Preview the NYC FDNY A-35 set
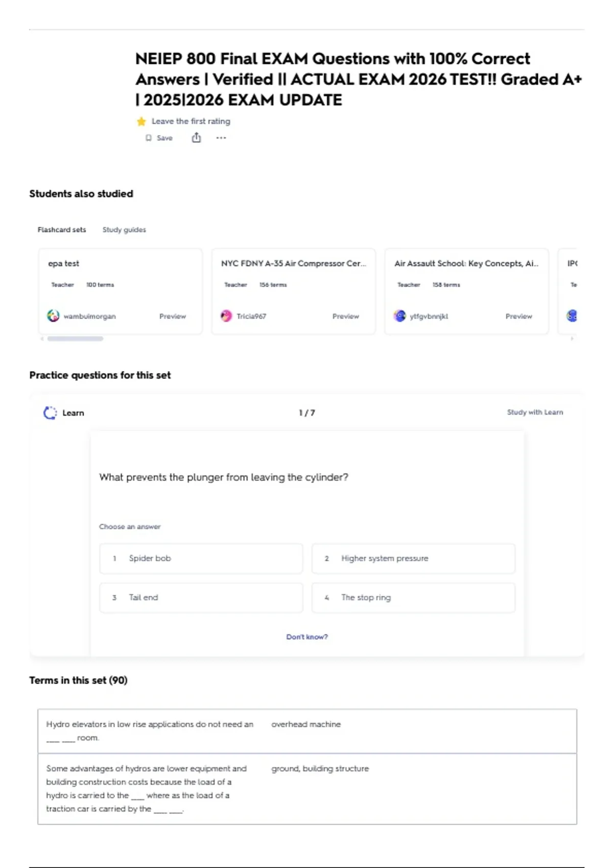613x868 pixels. pos(346,317)
